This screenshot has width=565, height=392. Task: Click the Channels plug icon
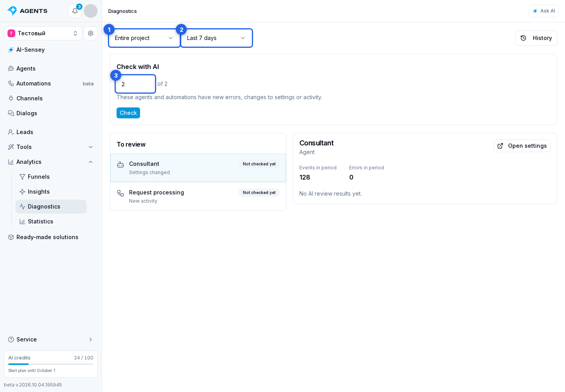click(x=11, y=98)
